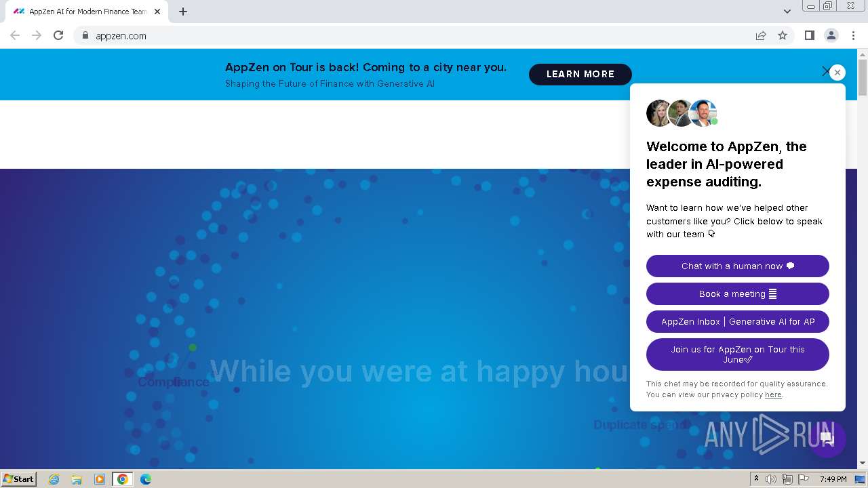Image resolution: width=868 pixels, height=488 pixels.
Task: Open a new browser tab
Action: click(x=183, y=12)
